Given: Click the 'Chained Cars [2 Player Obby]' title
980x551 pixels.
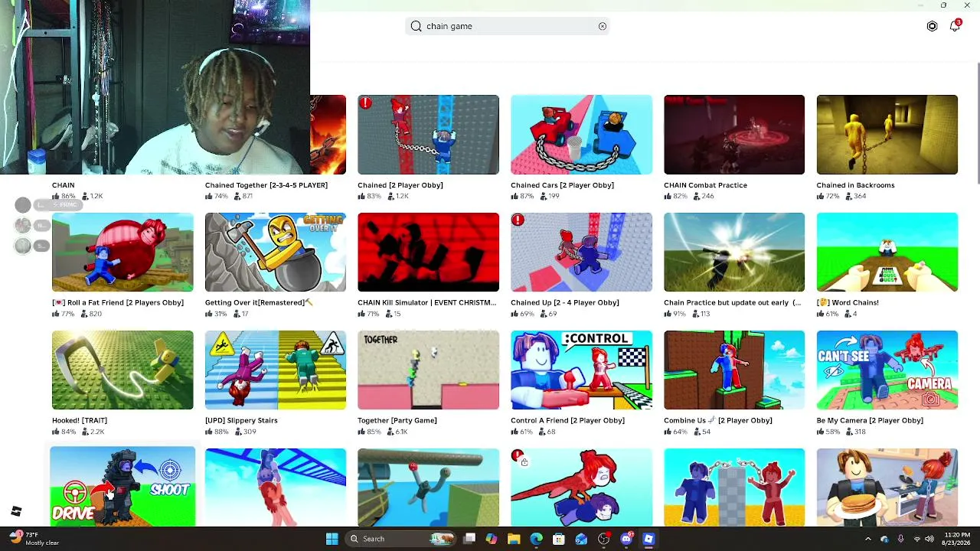Looking at the screenshot, I should (x=562, y=185).
